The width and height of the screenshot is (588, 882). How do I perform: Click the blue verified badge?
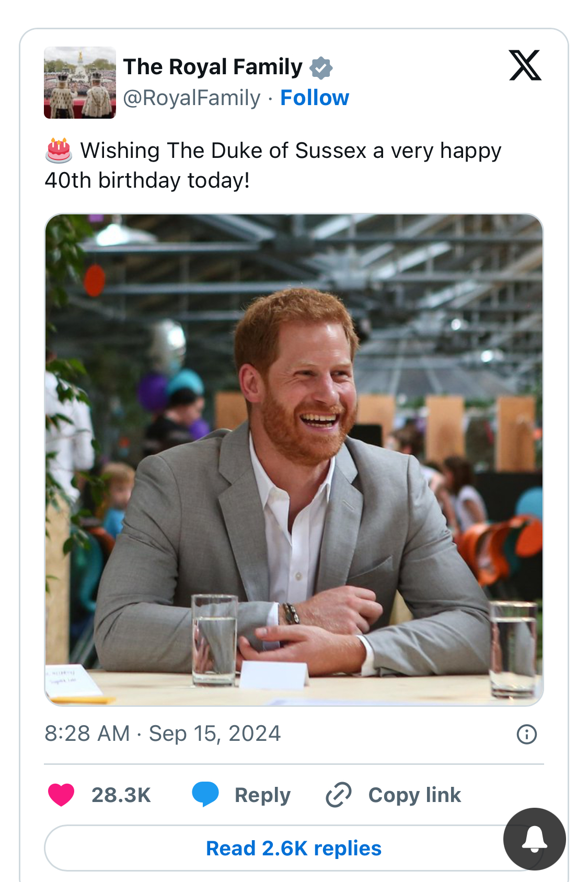click(321, 68)
